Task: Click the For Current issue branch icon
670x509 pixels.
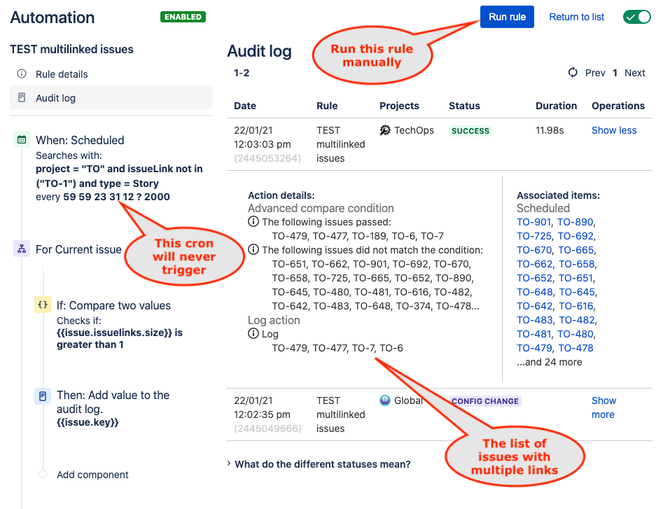Action: pos(21,249)
